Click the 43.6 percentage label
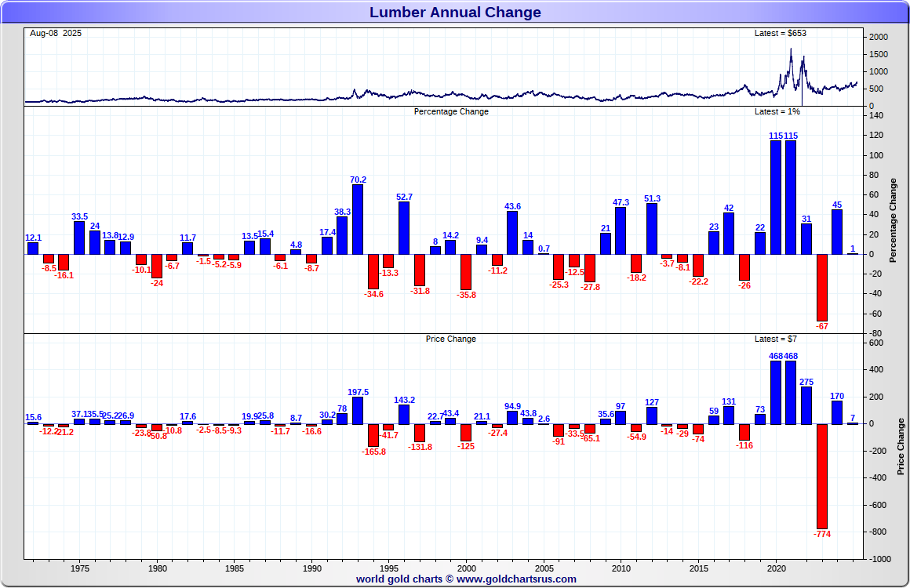 (x=512, y=206)
